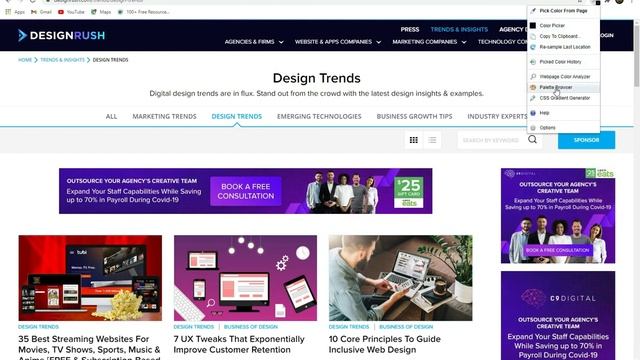Screen dimensions: 640x360
Task: Open the Maps bookmark
Action: (101, 12)
